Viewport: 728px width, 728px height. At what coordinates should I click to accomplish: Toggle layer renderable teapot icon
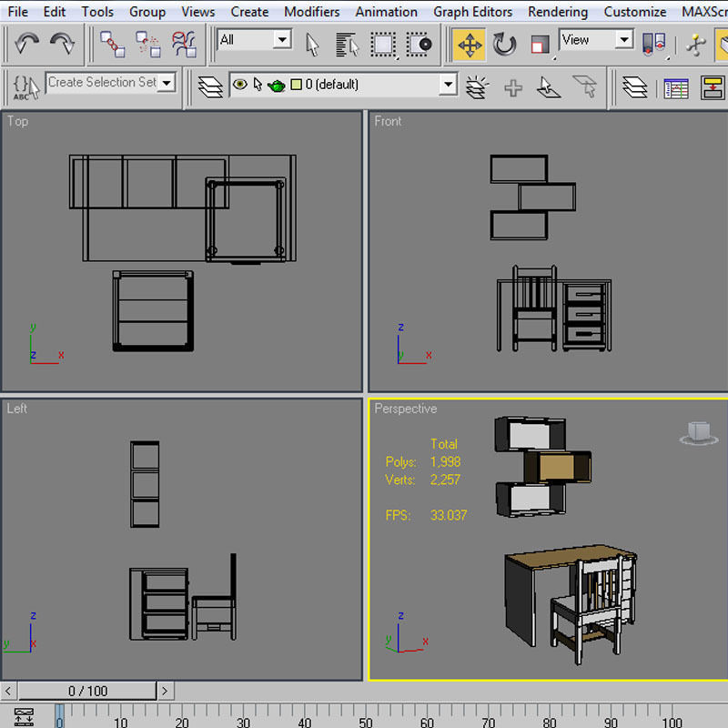[x=277, y=86]
